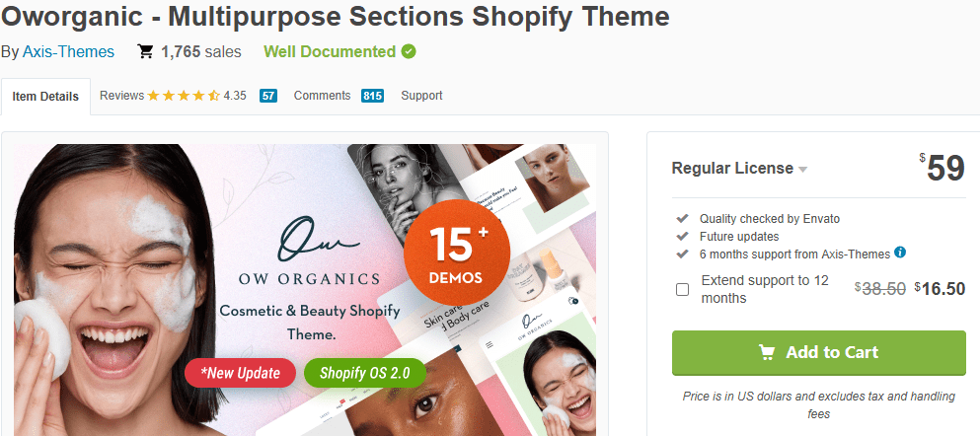Click the green Well Documented checkmark icon
Viewport: 980px width, 436px height.
coord(409,51)
